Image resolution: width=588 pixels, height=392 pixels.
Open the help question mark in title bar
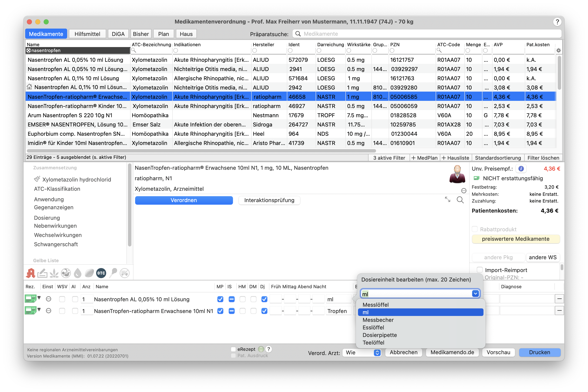pos(557,22)
